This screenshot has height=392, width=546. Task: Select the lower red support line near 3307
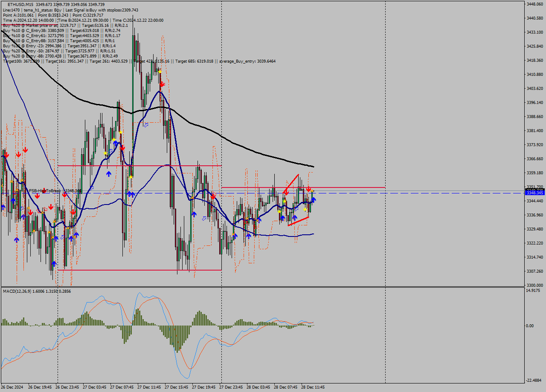[x=139, y=270]
